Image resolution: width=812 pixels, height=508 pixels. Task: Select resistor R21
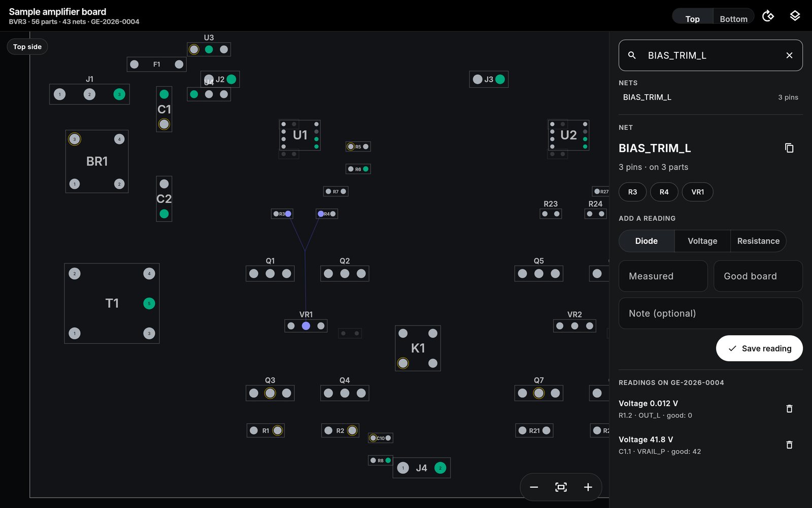[x=534, y=430]
